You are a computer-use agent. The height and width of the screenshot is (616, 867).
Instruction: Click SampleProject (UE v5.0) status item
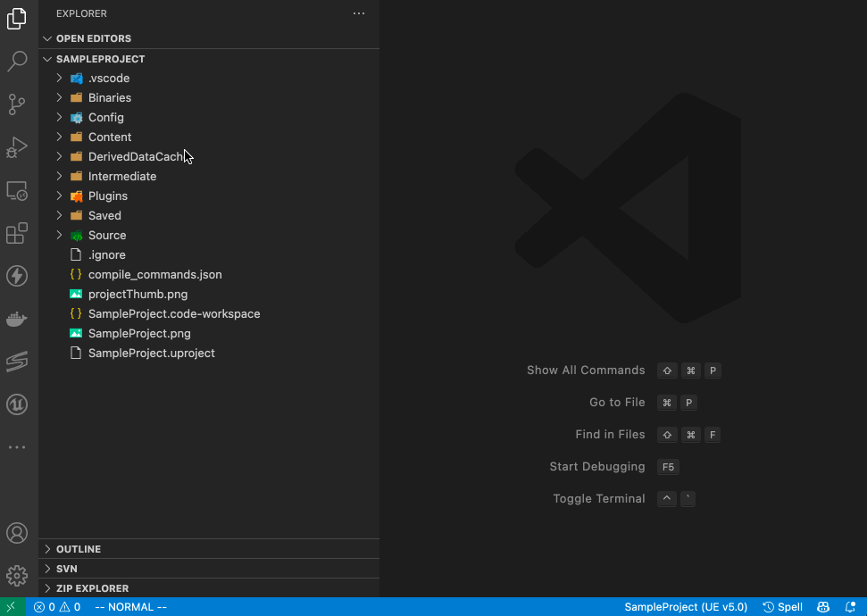pyautogui.click(x=686, y=606)
